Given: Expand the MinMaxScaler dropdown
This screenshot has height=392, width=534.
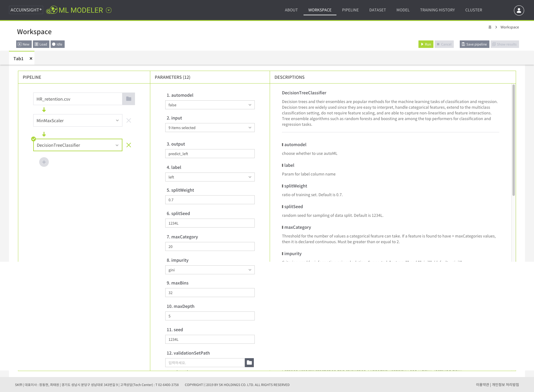Looking at the screenshot, I should coord(78,120).
